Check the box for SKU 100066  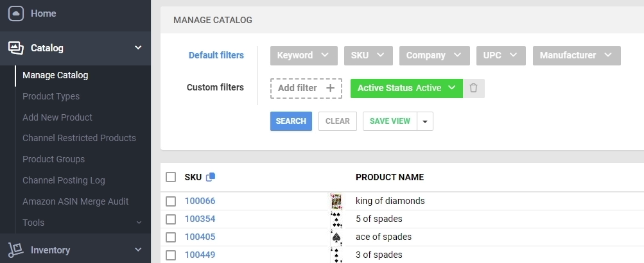(171, 201)
